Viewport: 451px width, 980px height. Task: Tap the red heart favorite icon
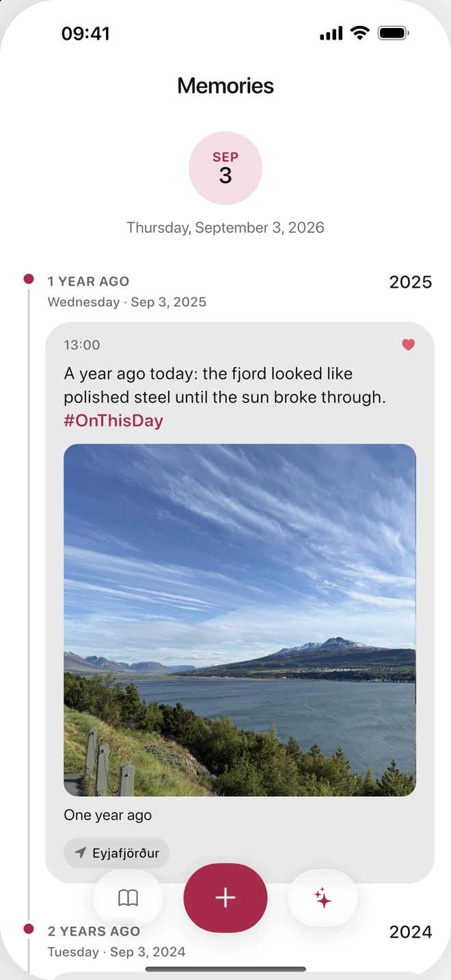pyautogui.click(x=408, y=345)
